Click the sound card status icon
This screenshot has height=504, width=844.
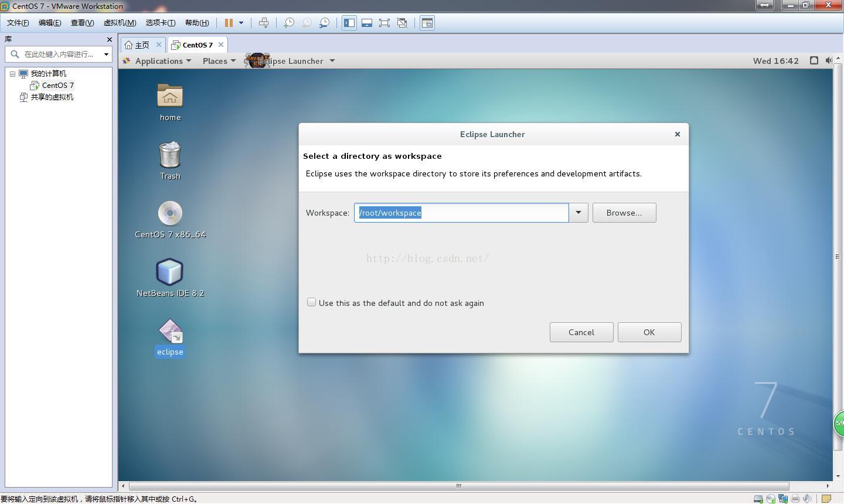(x=807, y=499)
